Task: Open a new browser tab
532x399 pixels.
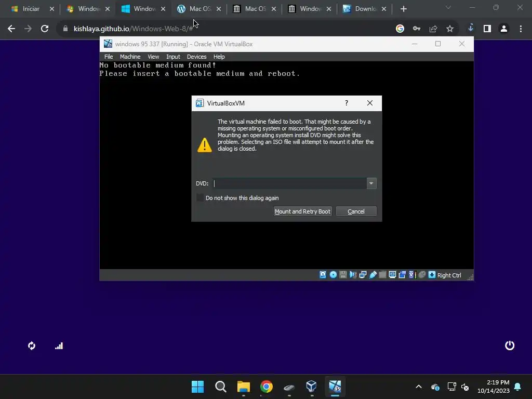Action: 403,9
